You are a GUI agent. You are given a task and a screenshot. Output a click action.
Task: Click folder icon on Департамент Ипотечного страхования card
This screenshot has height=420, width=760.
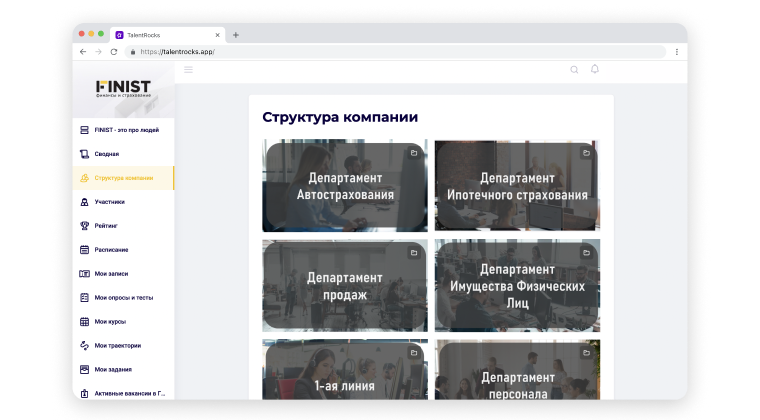[x=586, y=153]
